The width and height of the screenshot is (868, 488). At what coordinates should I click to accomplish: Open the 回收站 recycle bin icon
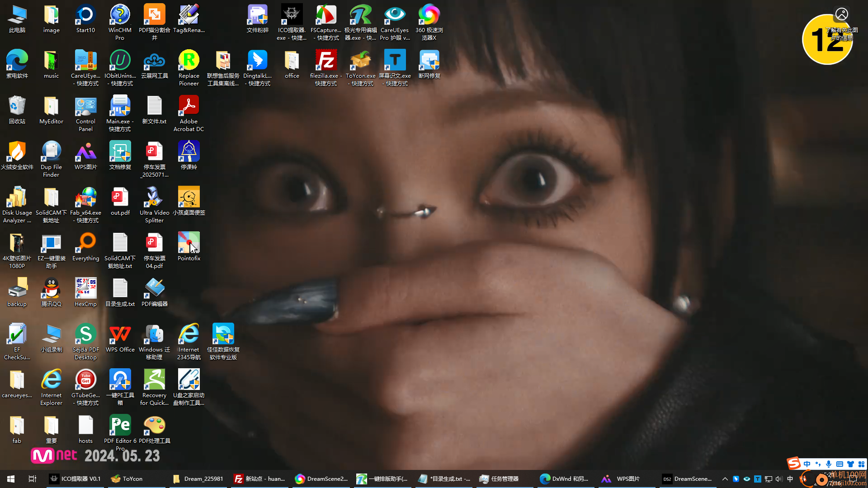(x=17, y=109)
